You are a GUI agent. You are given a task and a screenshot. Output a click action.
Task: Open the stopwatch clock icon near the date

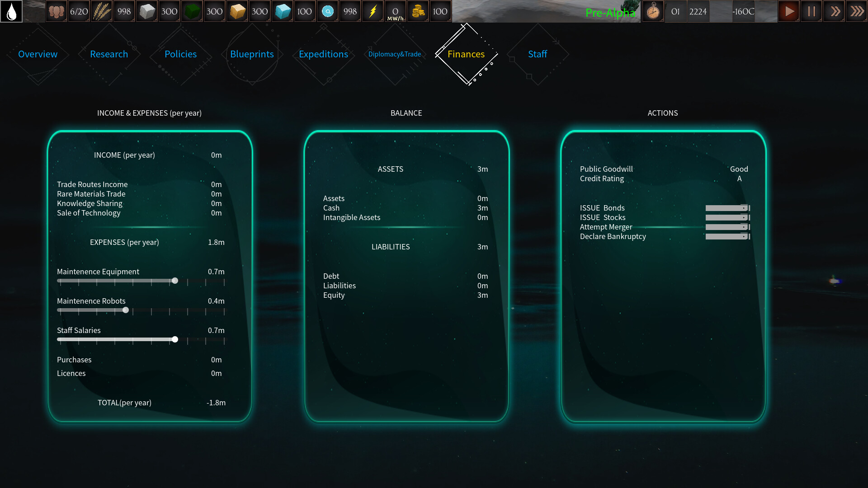click(653, 11)
